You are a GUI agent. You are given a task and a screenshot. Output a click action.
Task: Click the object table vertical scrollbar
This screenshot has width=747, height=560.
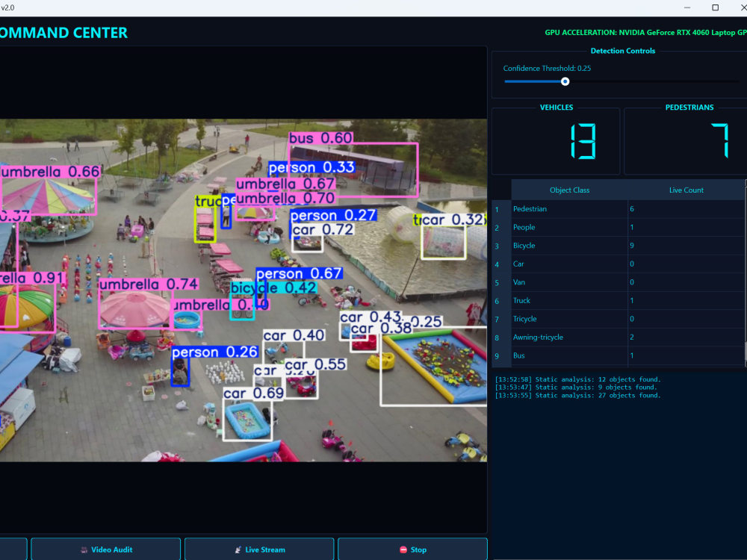pos(745,273)
